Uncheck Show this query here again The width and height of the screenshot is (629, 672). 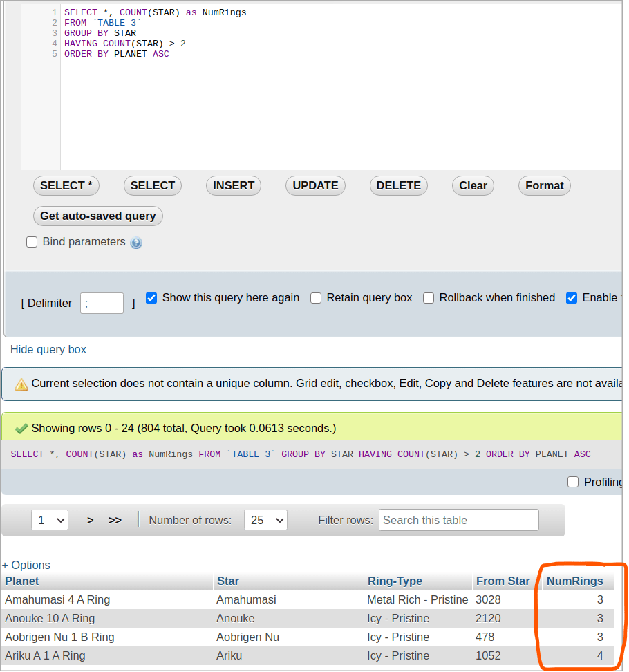coord(151,298)
